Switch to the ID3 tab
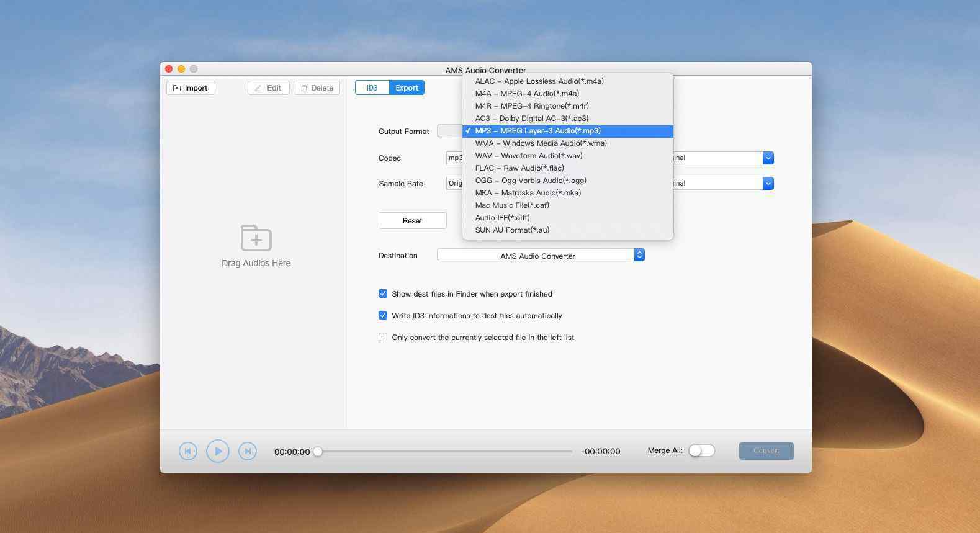Screen dimensions: 980x533 click(372, 88)
